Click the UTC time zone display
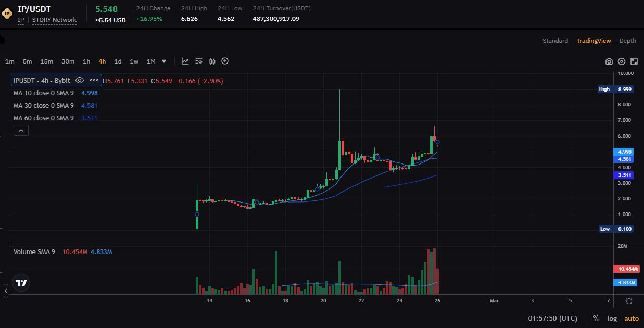 pyautogui.click(x=552, y=318)
